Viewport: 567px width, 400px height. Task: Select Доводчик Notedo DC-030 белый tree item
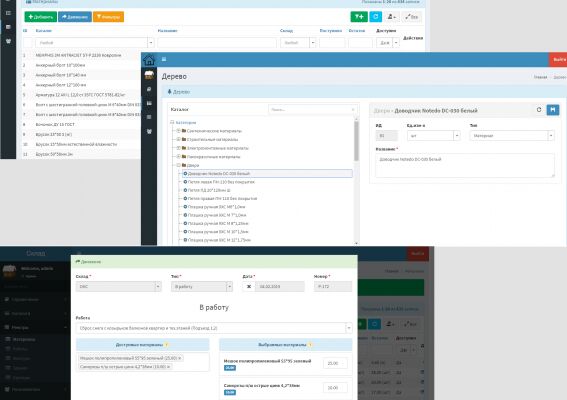[x=267, y=174]
